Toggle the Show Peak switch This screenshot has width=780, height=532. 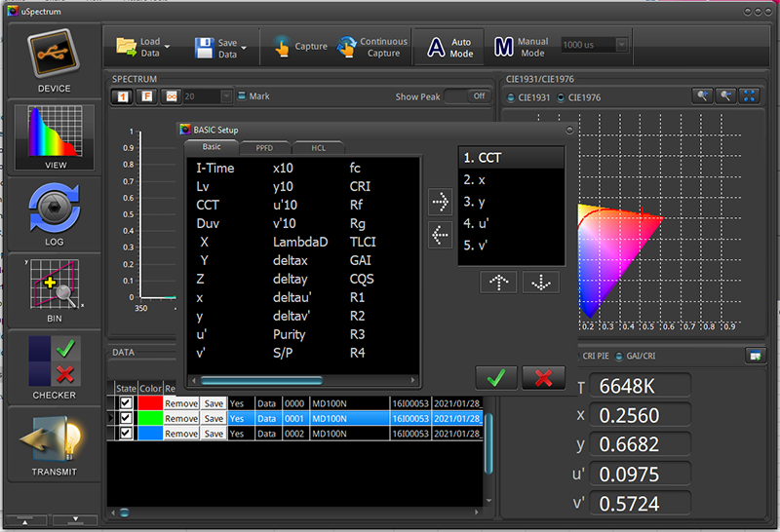click(467, 96)
